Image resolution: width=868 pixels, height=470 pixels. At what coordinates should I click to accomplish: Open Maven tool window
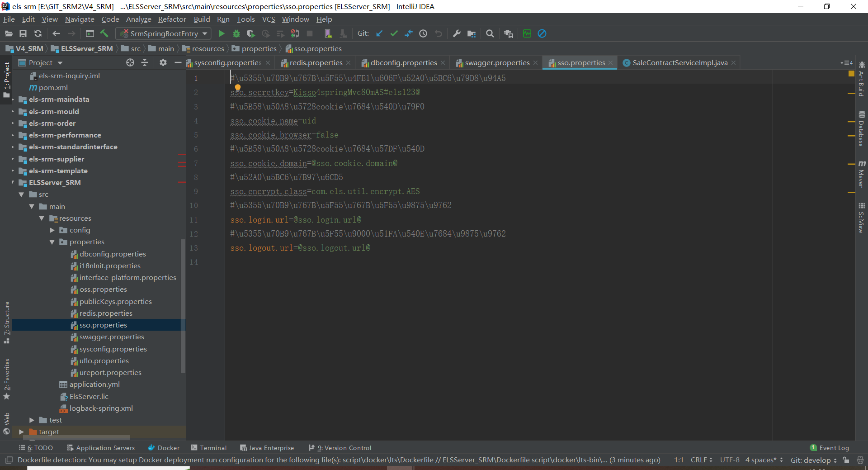(862, 174)
